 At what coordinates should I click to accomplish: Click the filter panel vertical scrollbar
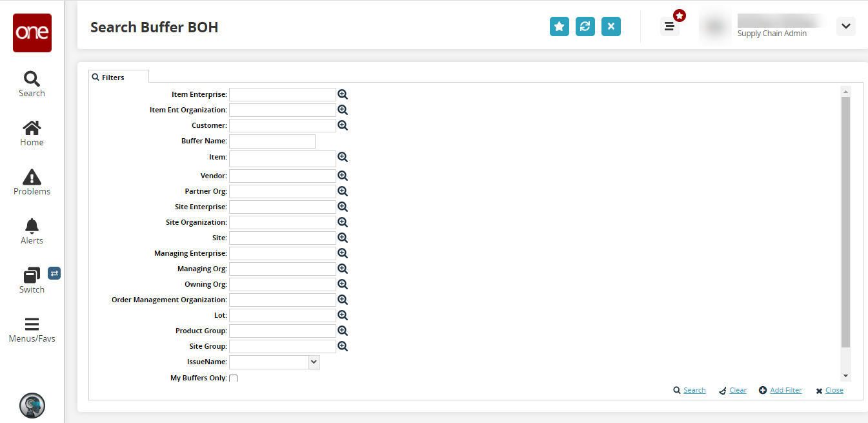[x=846, y=222]
